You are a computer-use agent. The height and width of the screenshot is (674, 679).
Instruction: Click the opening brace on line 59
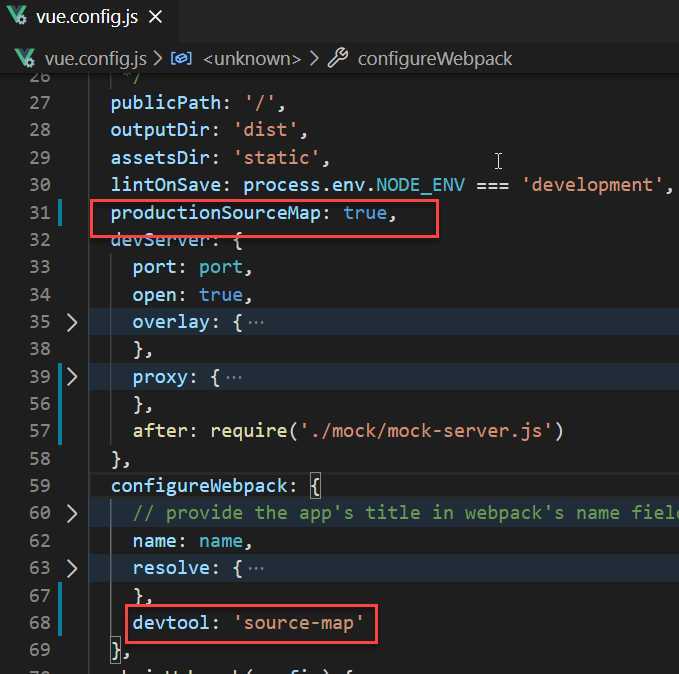(x=315, y=486)
